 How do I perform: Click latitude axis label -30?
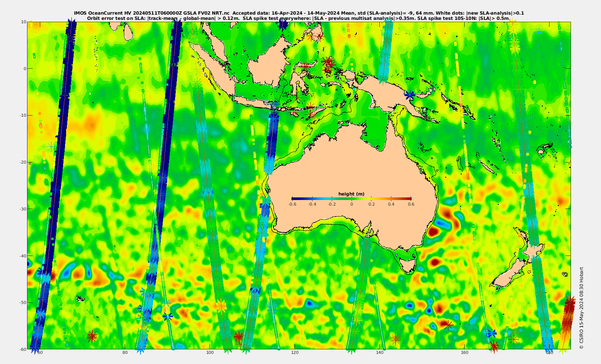[22, 209]
